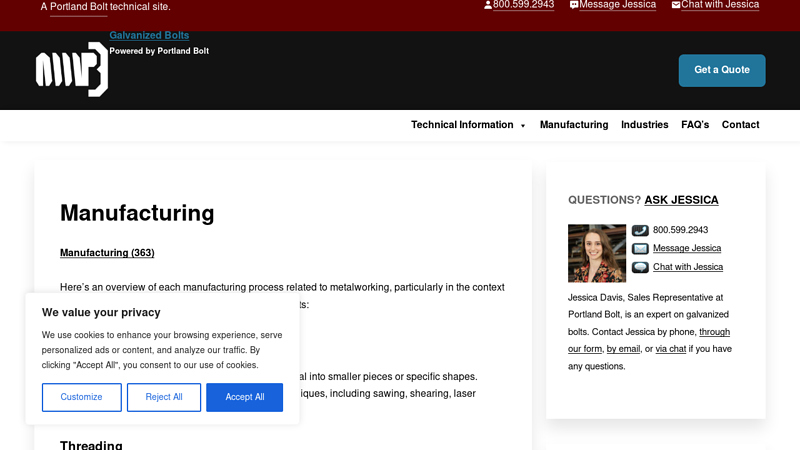Click the person icon beside the top phone number

(488, 5)
